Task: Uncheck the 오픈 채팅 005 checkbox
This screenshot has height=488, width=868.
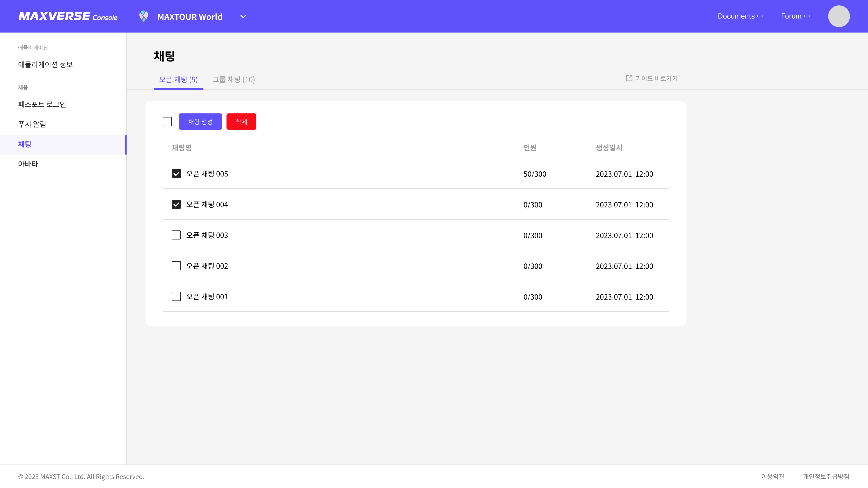Action: (176, 174)
